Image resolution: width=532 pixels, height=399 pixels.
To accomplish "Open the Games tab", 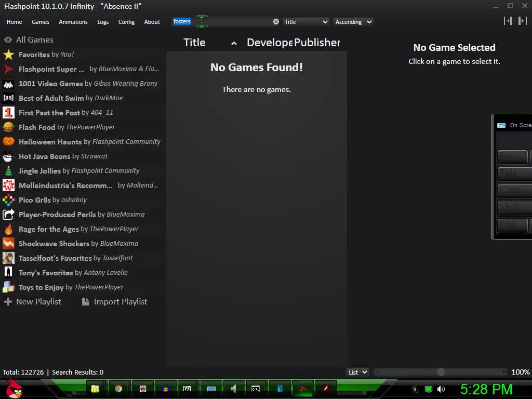I will [41, 22].
